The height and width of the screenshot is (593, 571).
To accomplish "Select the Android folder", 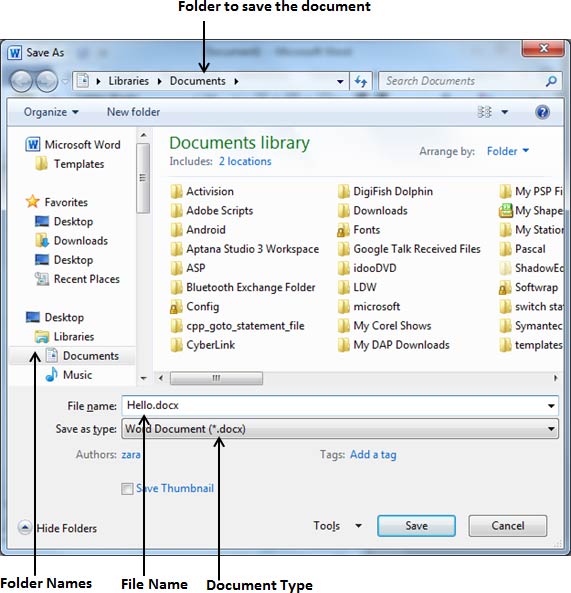I will point(198,230).
